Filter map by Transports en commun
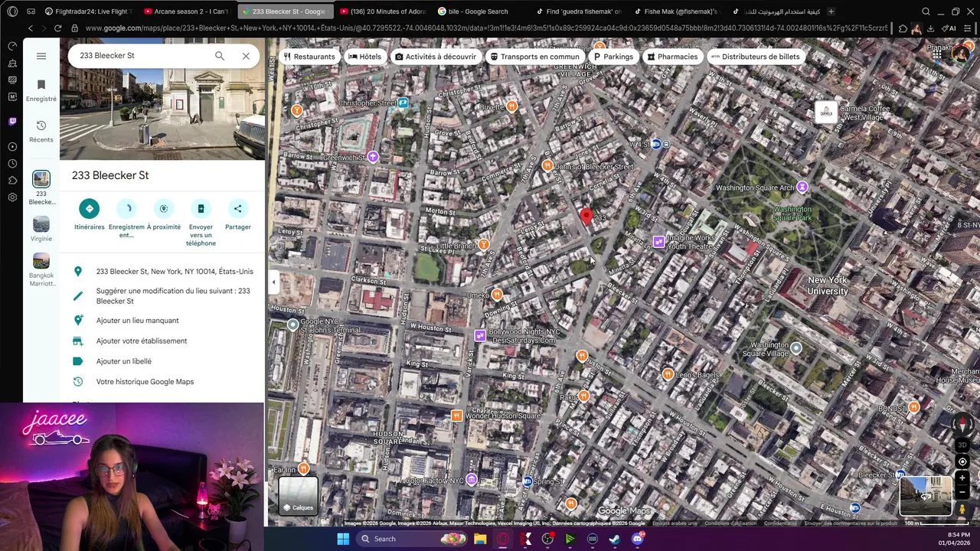The image size is (980, 551). (x=534, y=57)
